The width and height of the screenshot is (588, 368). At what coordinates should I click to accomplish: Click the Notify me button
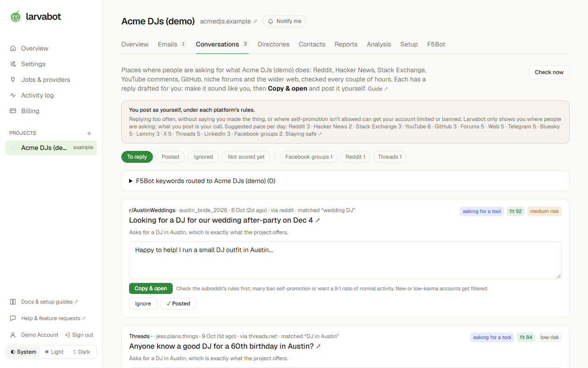284,21
